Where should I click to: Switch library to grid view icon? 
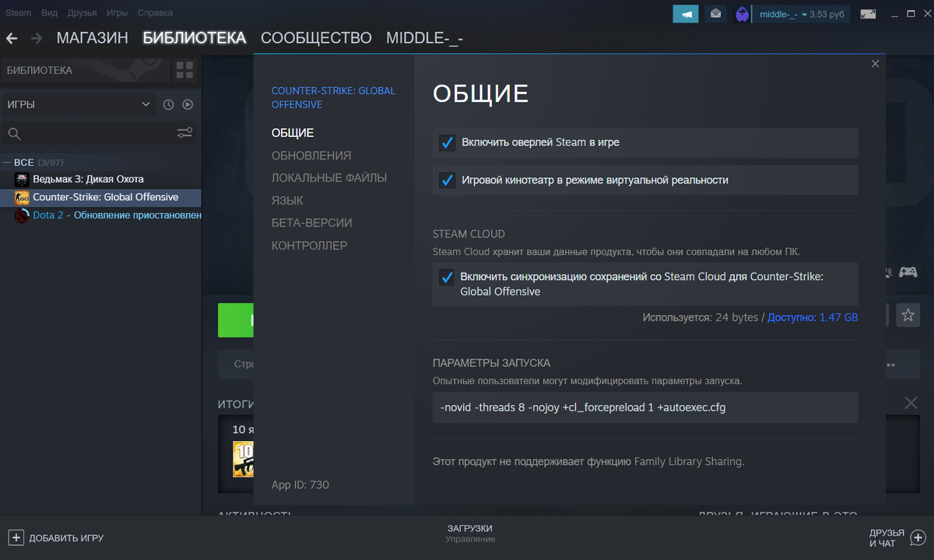pos(184,71)
